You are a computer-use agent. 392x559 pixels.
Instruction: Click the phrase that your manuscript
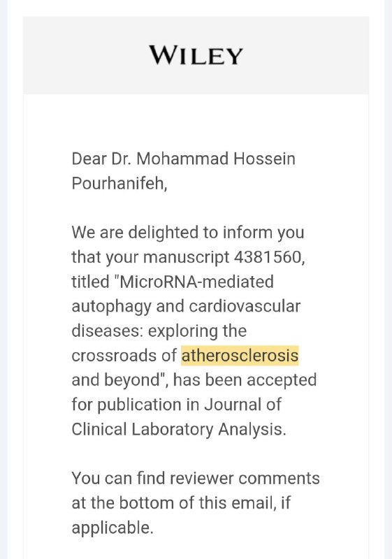click(x=150, y=257)
